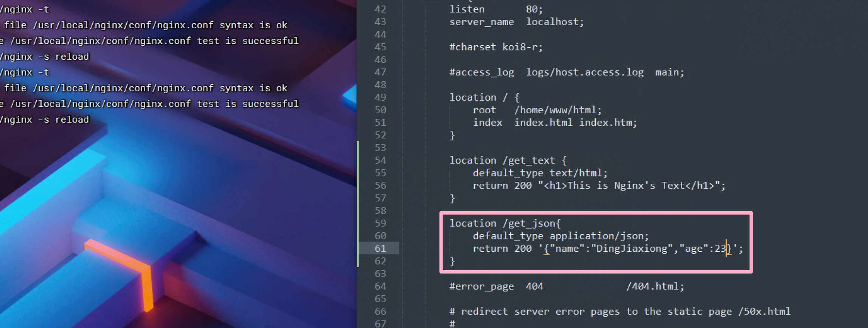Image resolution: width=868 pixels, height=328 pixels.
Task: Click line number 64 in editor gutter
Action: 380,286
